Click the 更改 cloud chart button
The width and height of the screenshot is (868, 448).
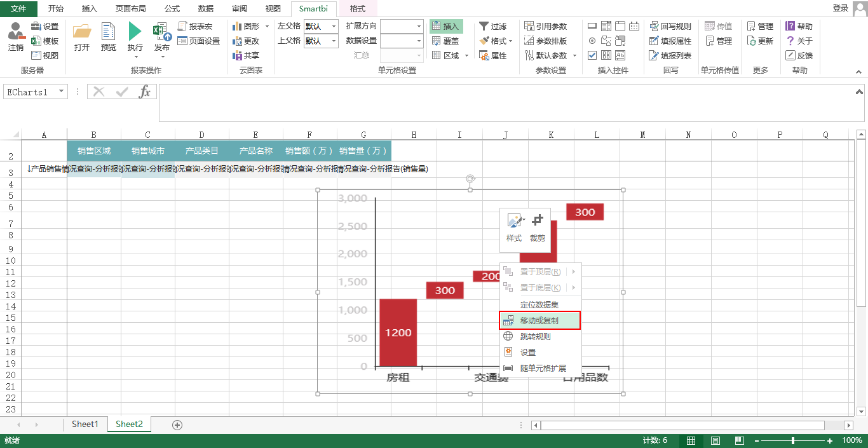pos(246,41)
